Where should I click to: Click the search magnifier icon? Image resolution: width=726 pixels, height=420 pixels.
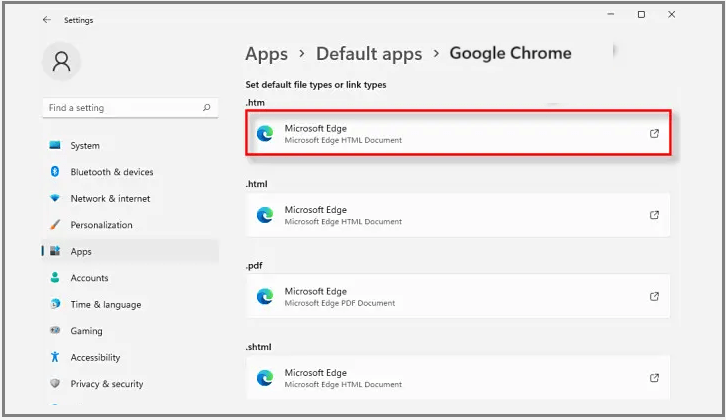207,107
